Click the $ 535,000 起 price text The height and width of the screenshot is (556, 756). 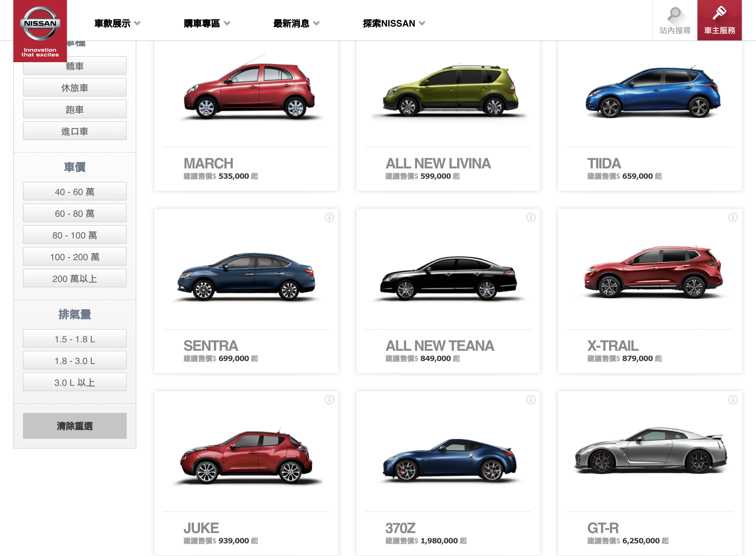click(x=235, y=176)
